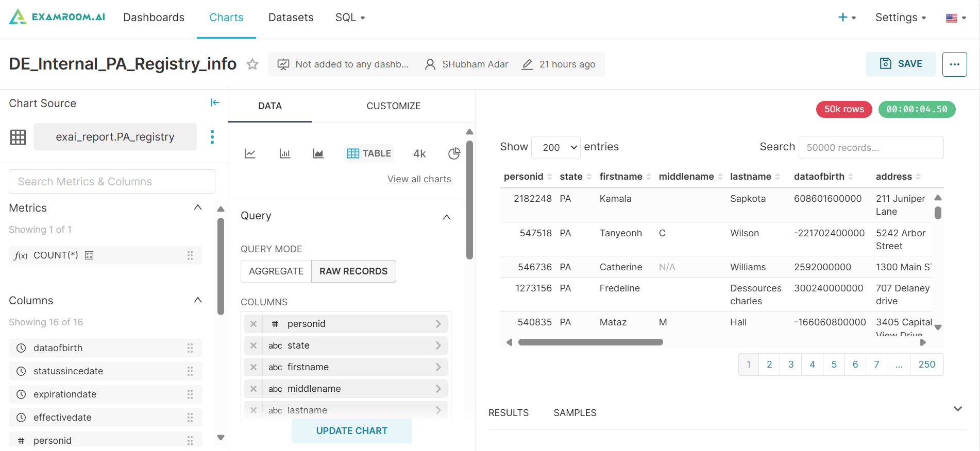Select RAW RECORDS query mode
Image resolution: width=980 pixels, height=451 pixels.
[353, 271]
